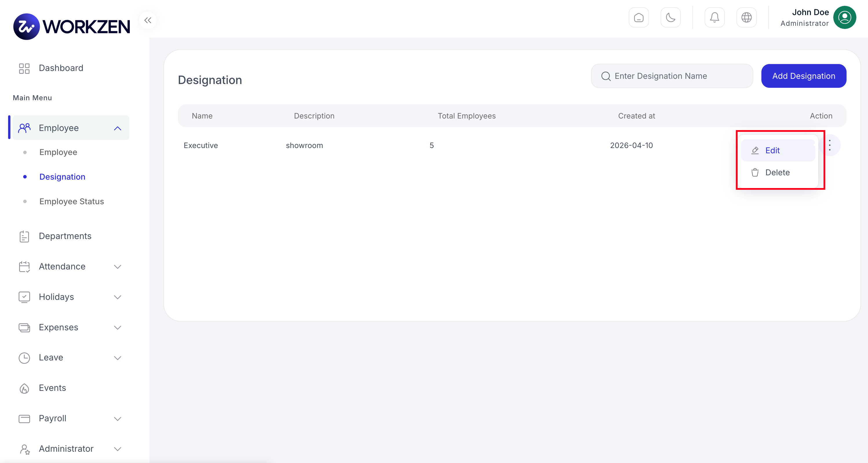Expand the Holidays menu chevron

[118, 297]
